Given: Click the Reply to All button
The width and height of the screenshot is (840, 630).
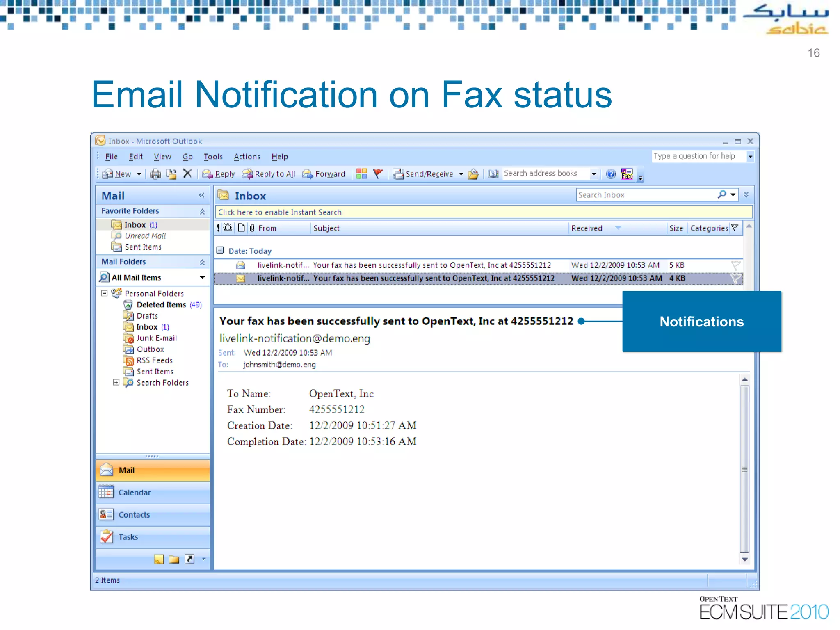Looking at the screenshot, I should point(269,174).
